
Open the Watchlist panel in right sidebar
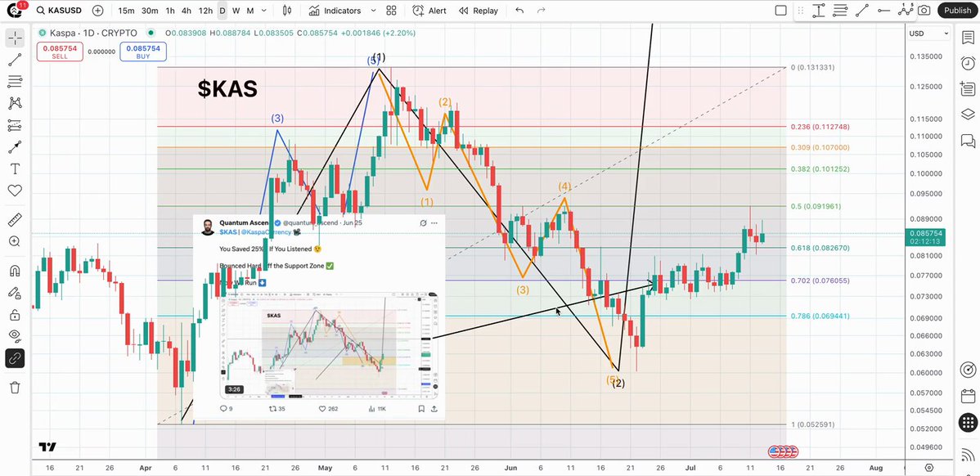click(968, 38)
